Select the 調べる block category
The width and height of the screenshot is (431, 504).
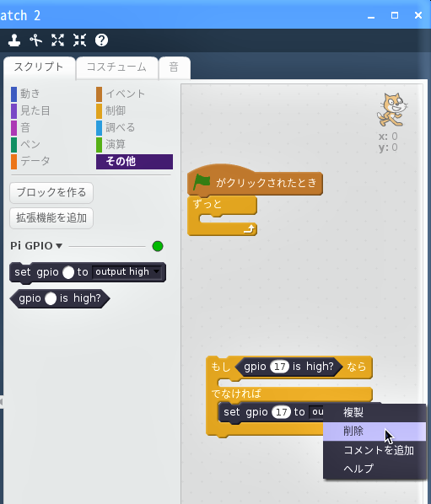coord(116,127)
